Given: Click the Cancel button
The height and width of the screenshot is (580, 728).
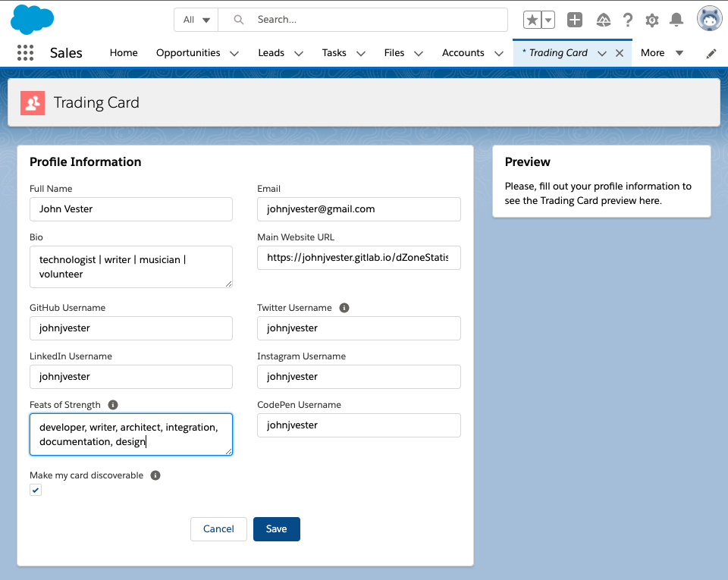Looking at the screenshot, I should 218,529.
